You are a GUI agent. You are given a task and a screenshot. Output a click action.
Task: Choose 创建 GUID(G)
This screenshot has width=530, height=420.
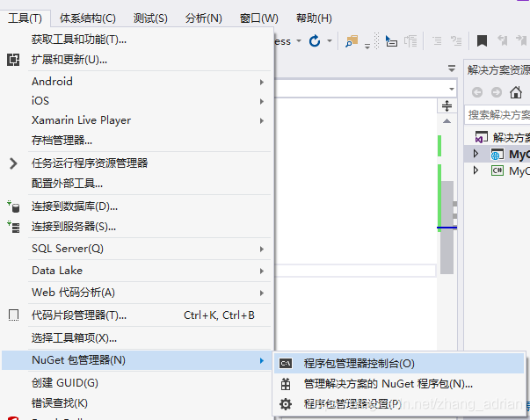point(65,383)
